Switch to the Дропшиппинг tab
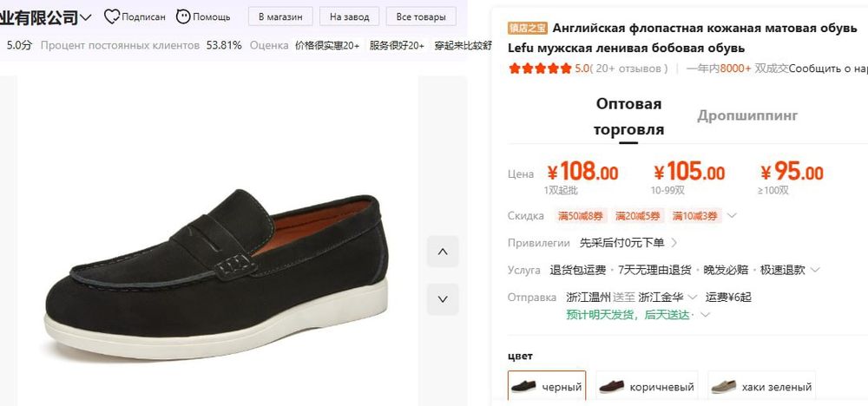The image size is (868, 406). [746, 115]
